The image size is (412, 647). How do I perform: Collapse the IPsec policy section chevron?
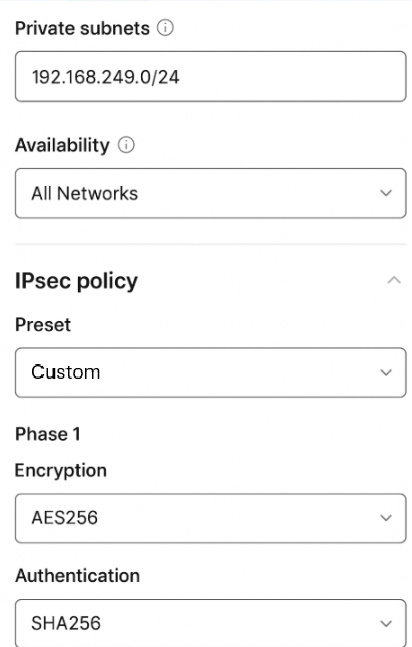(x=394, y=280)
